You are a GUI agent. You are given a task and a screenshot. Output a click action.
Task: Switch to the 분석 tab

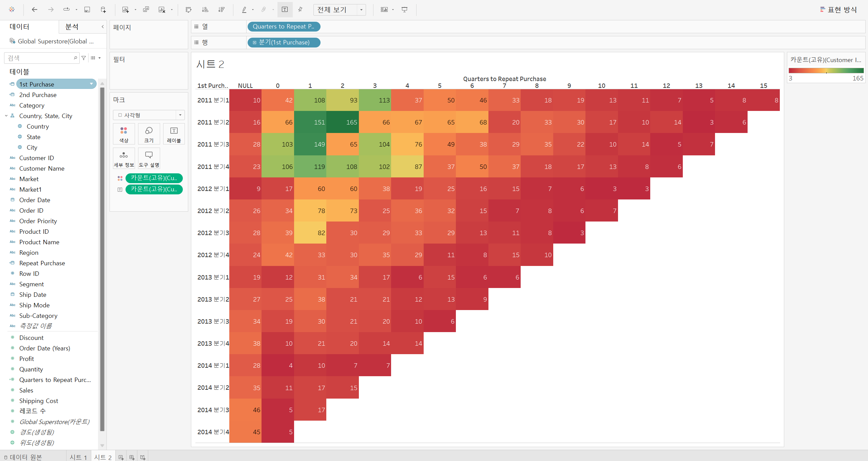pyautogui.click(x=72, y=27)
